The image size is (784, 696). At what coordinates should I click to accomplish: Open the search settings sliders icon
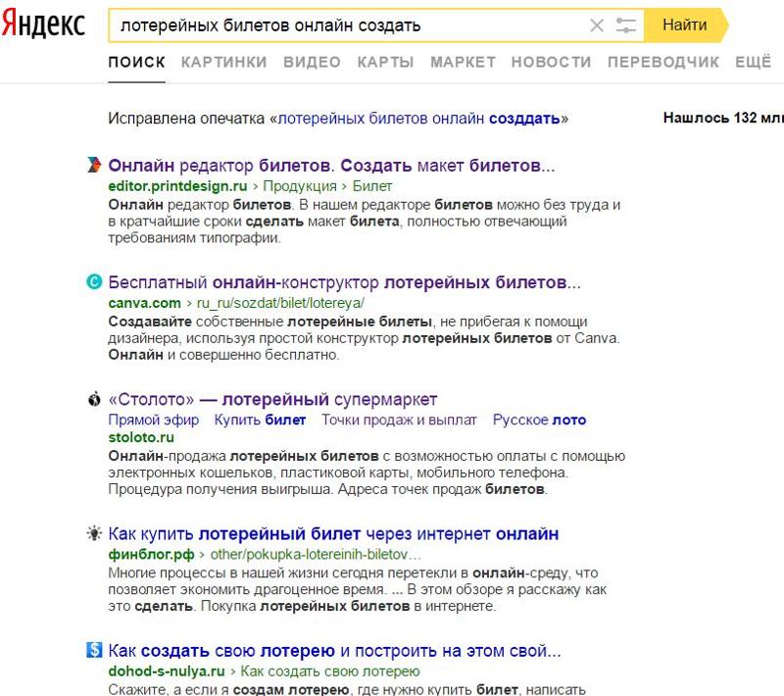coord(625,25)
